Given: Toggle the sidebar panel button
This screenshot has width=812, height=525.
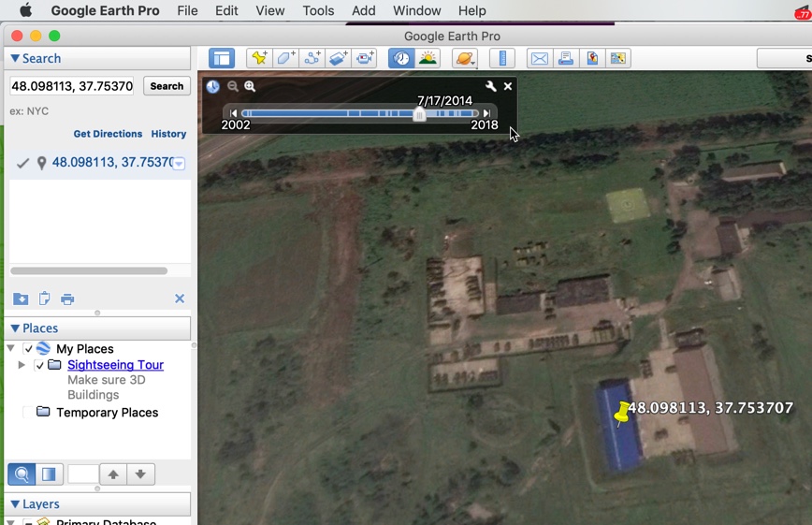Looking at the screenshot, I should (222, 58).
